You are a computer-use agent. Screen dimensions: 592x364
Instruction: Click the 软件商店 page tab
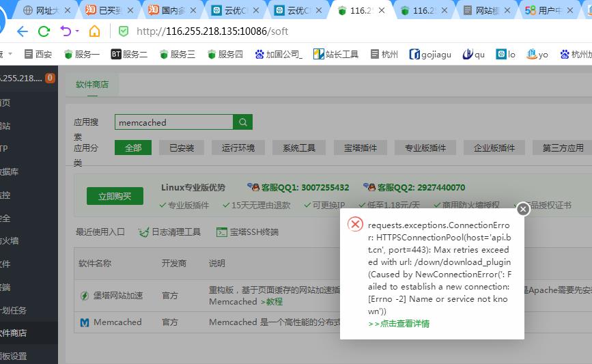coord(92,85)
